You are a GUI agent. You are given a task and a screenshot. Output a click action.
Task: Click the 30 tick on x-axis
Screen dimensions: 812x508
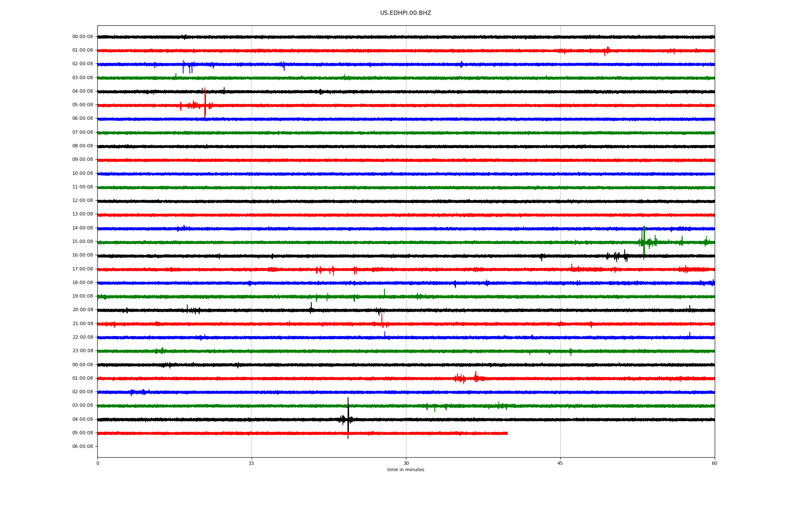(406, 463)
